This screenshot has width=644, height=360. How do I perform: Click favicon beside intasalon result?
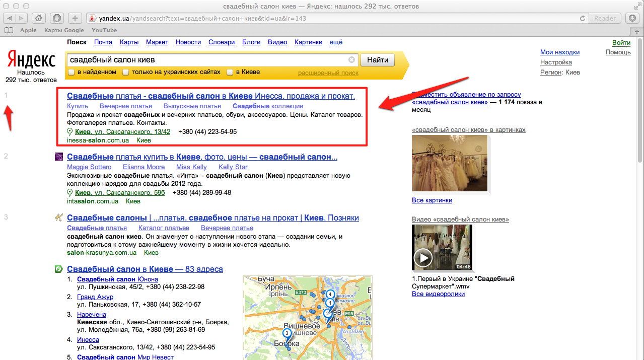(x=59, y=157)
